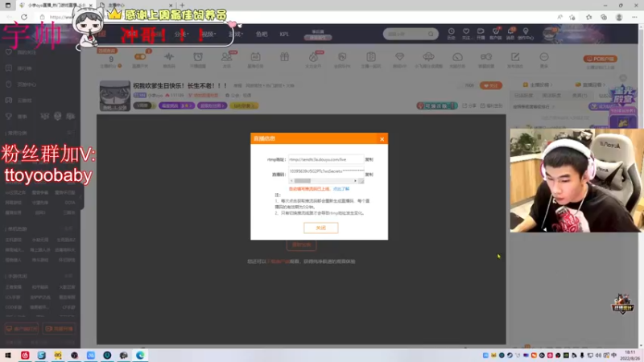Copy the stream code using its copy link

[x=369, y=175]
